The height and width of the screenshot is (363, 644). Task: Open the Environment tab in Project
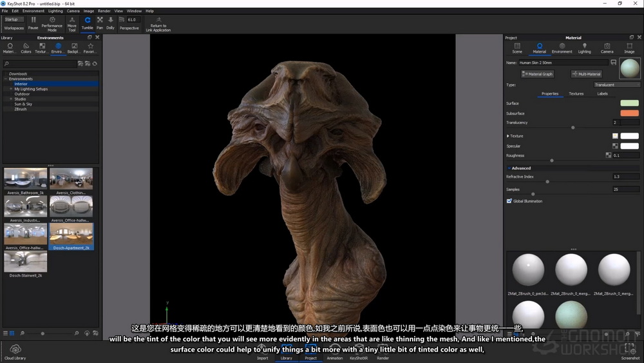[562, 48]
